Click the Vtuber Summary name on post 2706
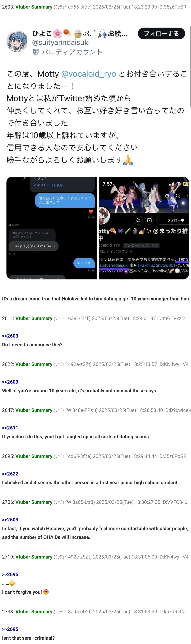Viewport: 191px width, 644px height. [34, 502]
